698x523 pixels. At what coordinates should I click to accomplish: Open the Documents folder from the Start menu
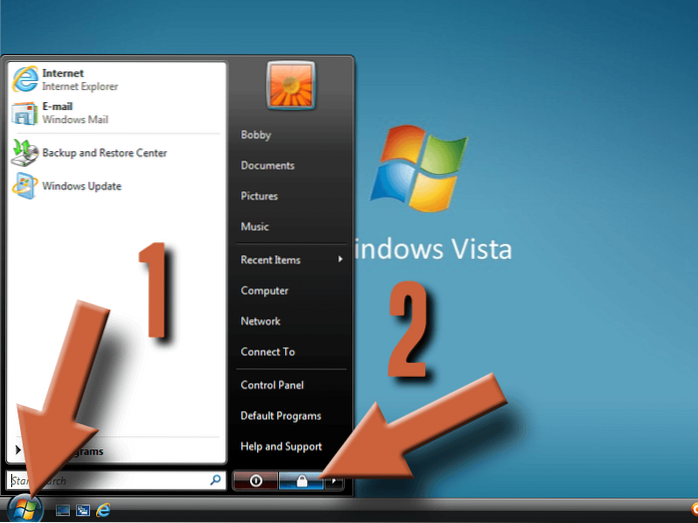(x=267, y=166)
